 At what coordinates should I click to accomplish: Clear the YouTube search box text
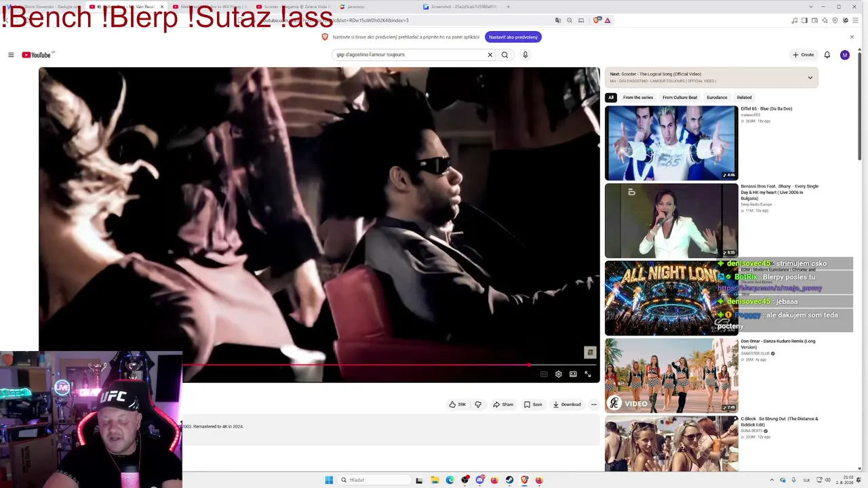coord(490,55)
